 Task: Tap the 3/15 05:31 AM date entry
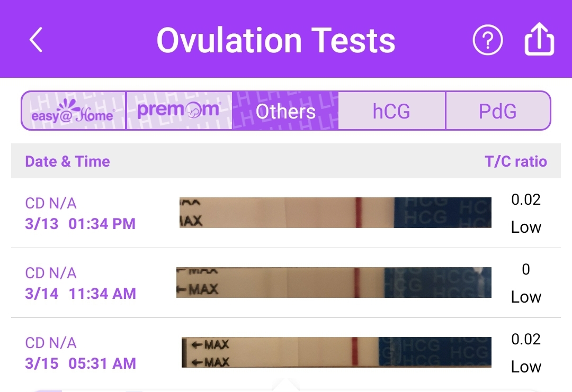(x=81, y=363)
